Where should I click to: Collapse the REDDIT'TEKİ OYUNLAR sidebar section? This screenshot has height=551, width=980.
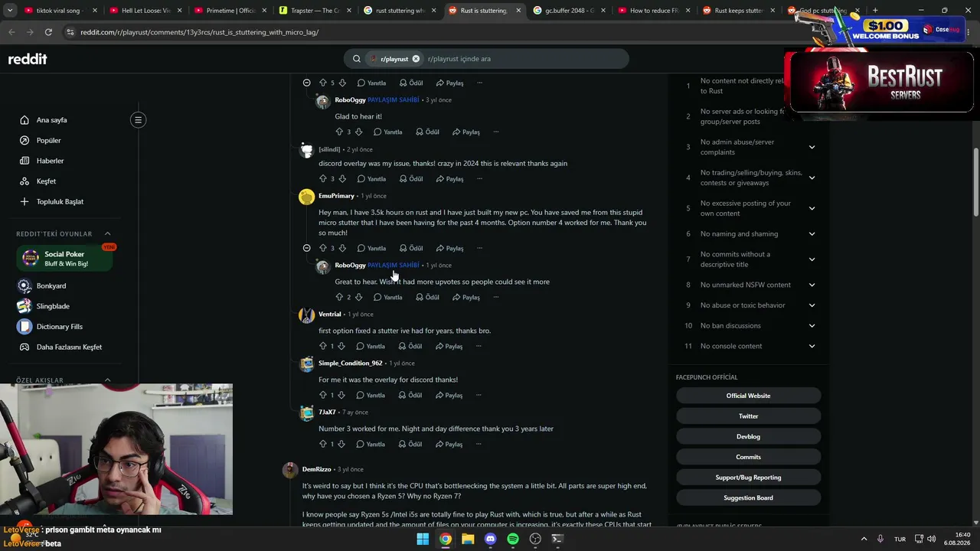coord(107,233)
